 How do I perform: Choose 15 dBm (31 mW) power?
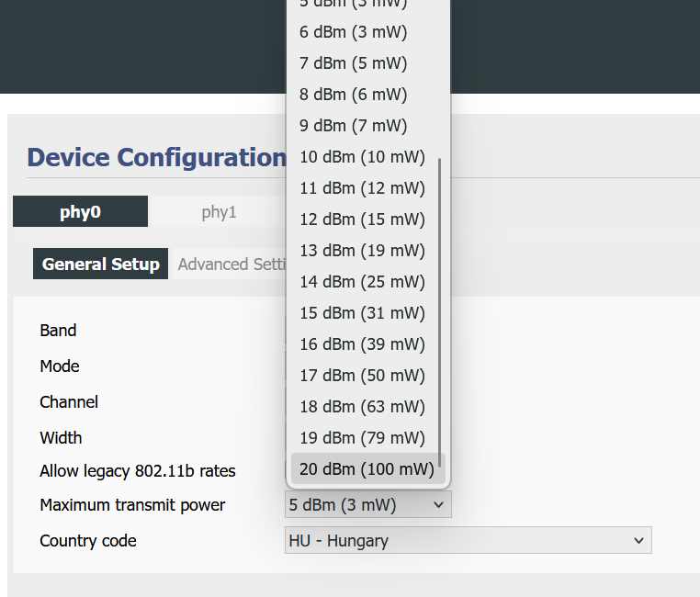[362, 313]
